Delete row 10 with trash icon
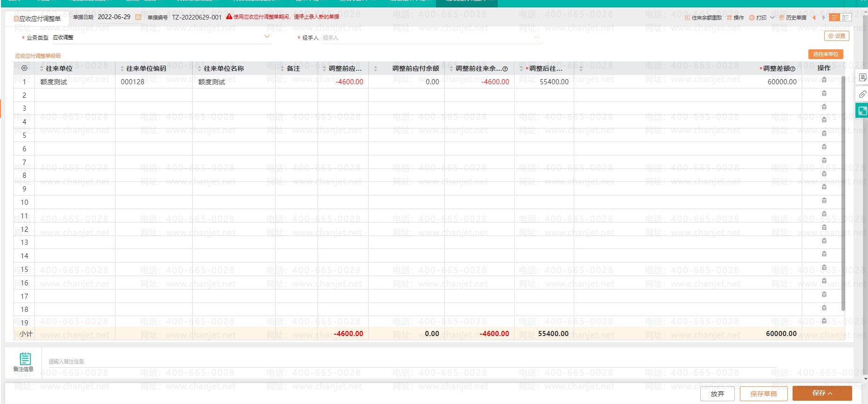 824,200
